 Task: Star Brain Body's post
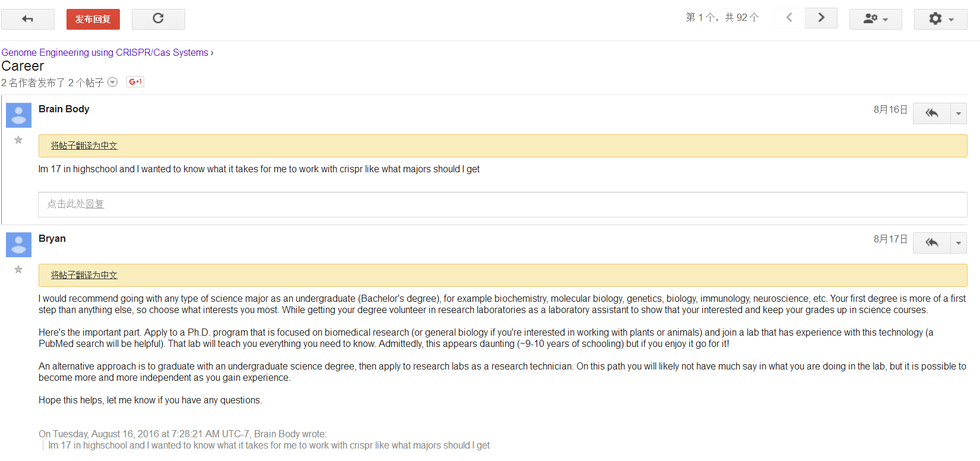[18, 140]
